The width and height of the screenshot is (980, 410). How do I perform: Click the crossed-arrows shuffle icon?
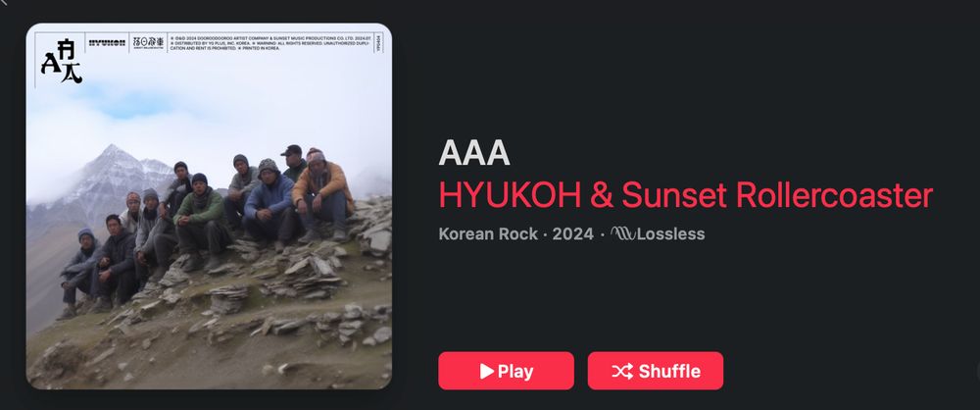point(622,371)
